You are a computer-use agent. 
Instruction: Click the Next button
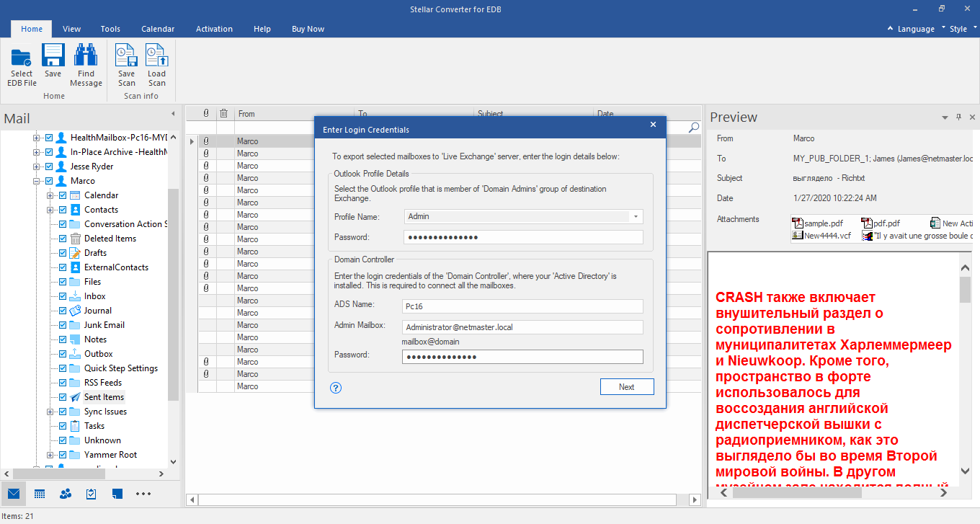tap(627, 387)
